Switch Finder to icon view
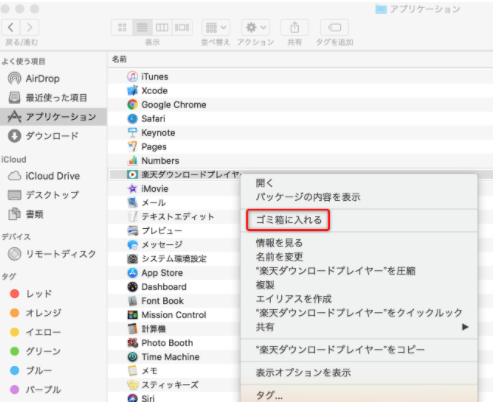This screenshot has width=493, height=408. click(122, 27)
